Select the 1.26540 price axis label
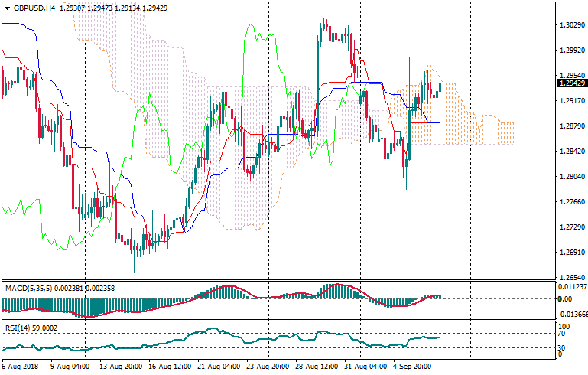Viewport: 588px width, 375px height. click(x=572, y=278)
